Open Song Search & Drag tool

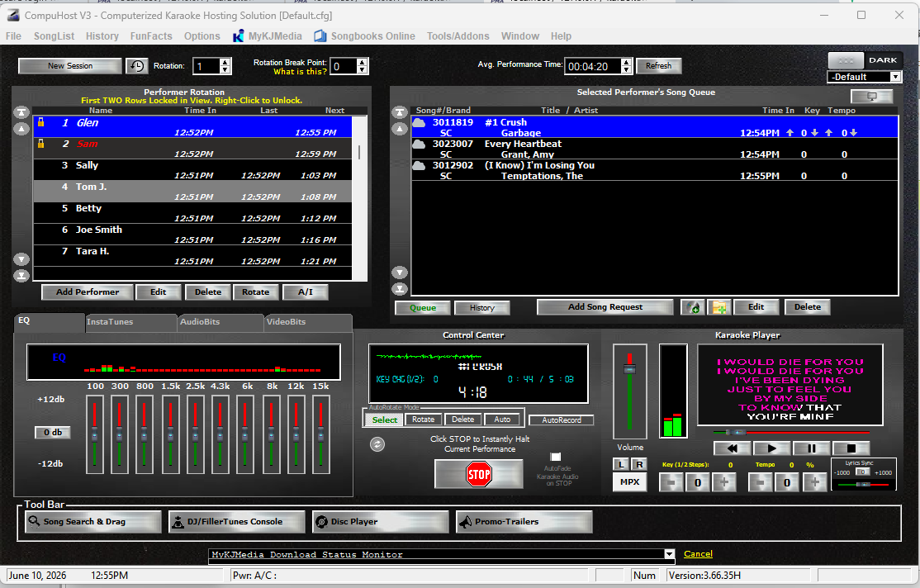pyautogui.click(x=93, y=522)
